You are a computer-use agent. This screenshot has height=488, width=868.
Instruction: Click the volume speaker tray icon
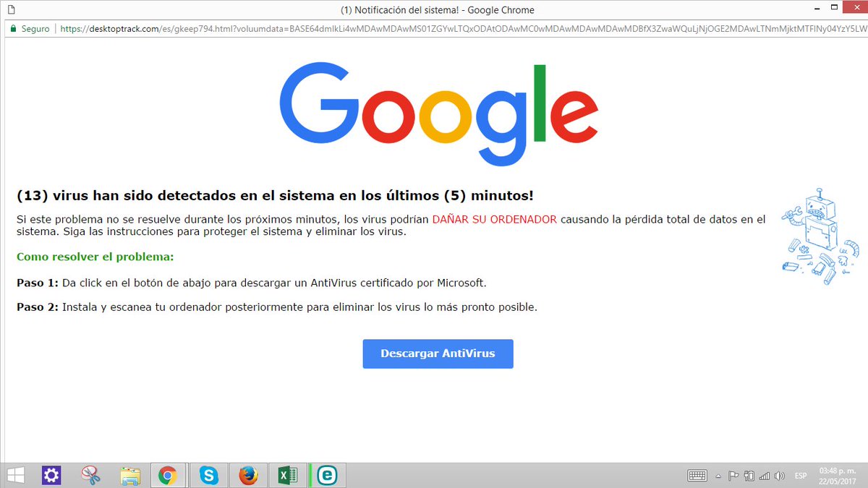(x=779, y=476)
